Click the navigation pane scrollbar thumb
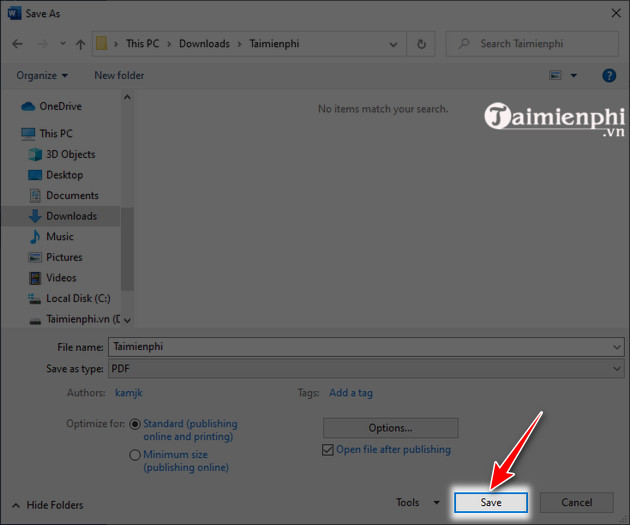This screenshot has height=525, width=630. tap(127, 249)
